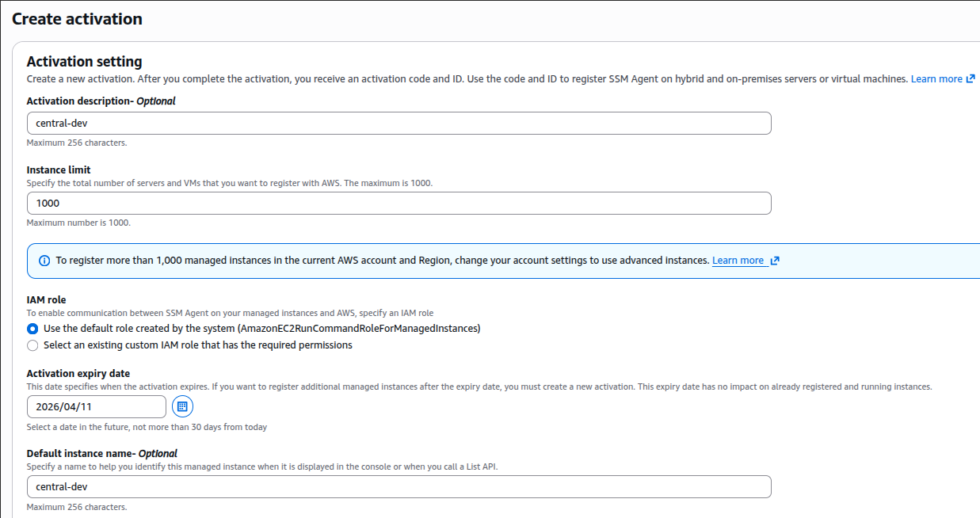Focus the Default instance name text field
This screenshot has height=518, width=980.
tap(398, 487)
